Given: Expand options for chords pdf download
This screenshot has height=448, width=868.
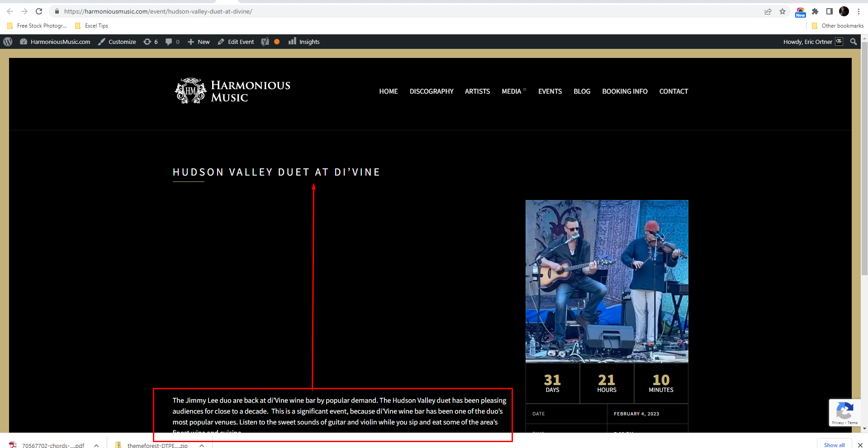Looking at the screenshot, I should click(x=96, y=445).
